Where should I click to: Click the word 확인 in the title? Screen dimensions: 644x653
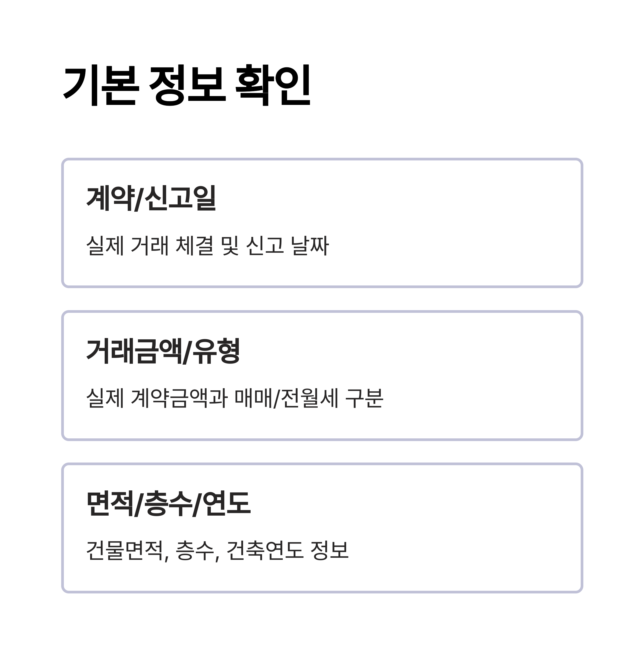tap(273, 85)
